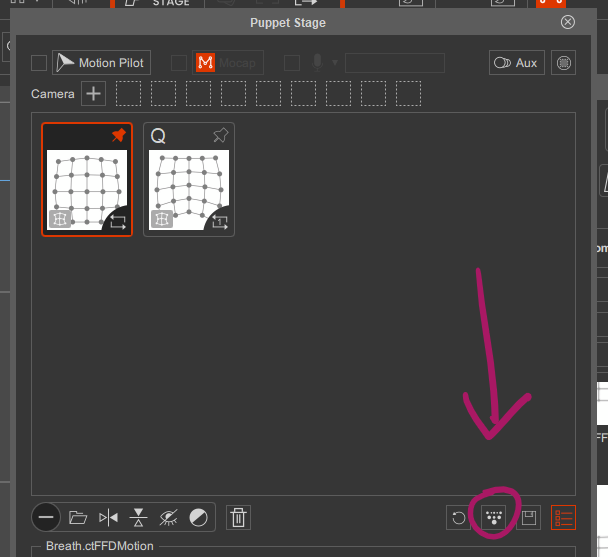The width and height of the screenshot is (608, 557).
Task: Toggle the crossed-out eye visibility icon
Action: tap(169, 517)
